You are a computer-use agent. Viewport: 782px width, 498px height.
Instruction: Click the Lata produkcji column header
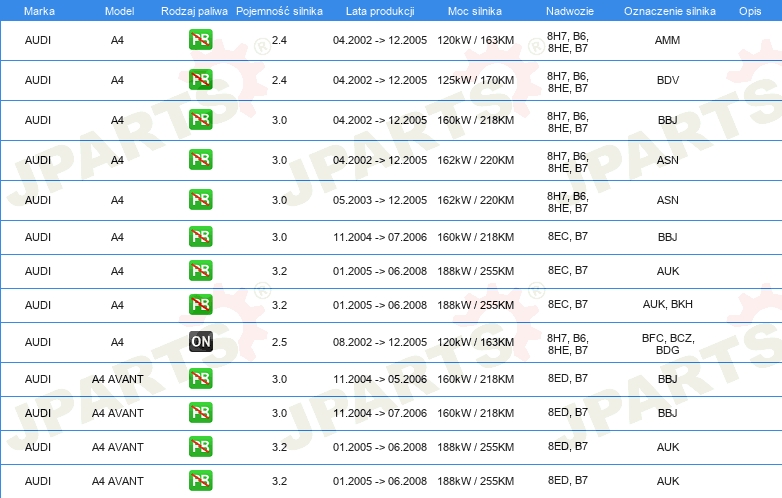tap(380, 11)
